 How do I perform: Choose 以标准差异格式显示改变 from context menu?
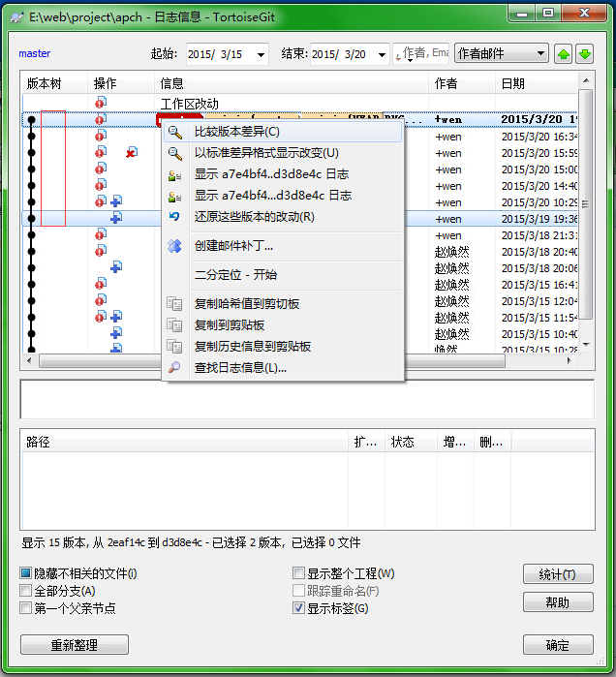(x=266, y=153)
